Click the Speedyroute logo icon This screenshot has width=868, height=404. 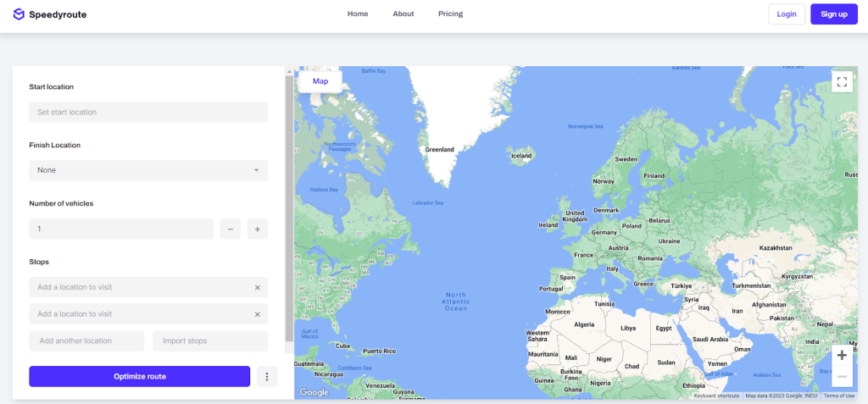[x=19, y=14]
